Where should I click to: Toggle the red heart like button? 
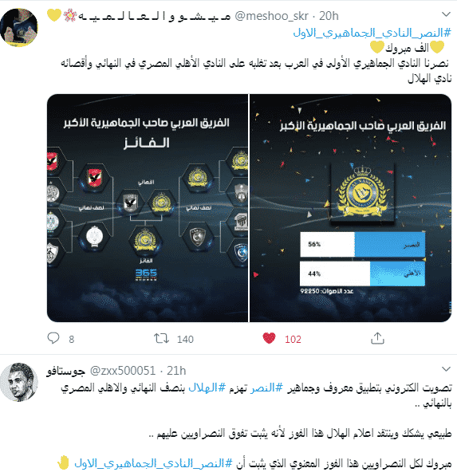pyautogui.click(x=269, y=338)
